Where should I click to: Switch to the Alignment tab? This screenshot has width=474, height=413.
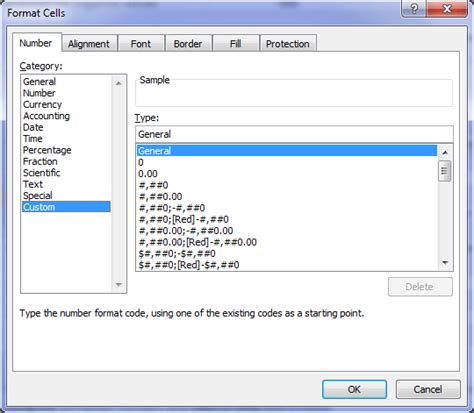[89, 44]
